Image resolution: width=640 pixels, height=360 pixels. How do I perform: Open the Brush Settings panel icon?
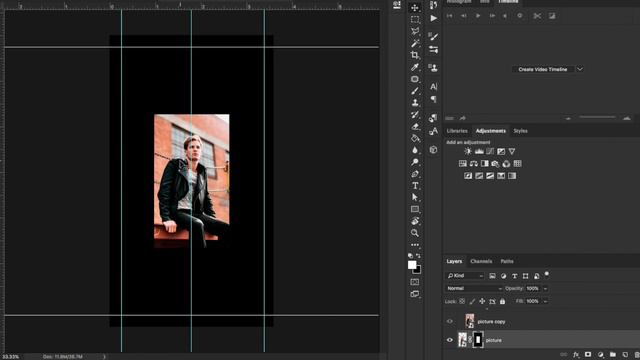tap(433, 36)
